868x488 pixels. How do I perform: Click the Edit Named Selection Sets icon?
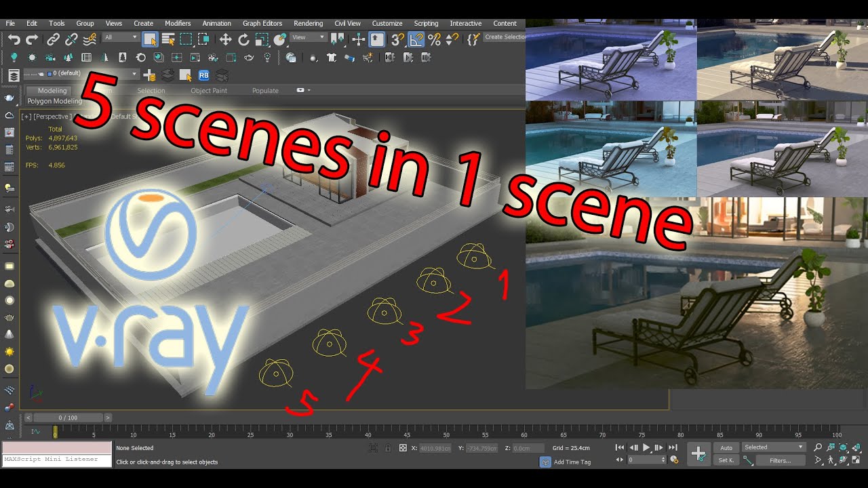tap(473, 40)
